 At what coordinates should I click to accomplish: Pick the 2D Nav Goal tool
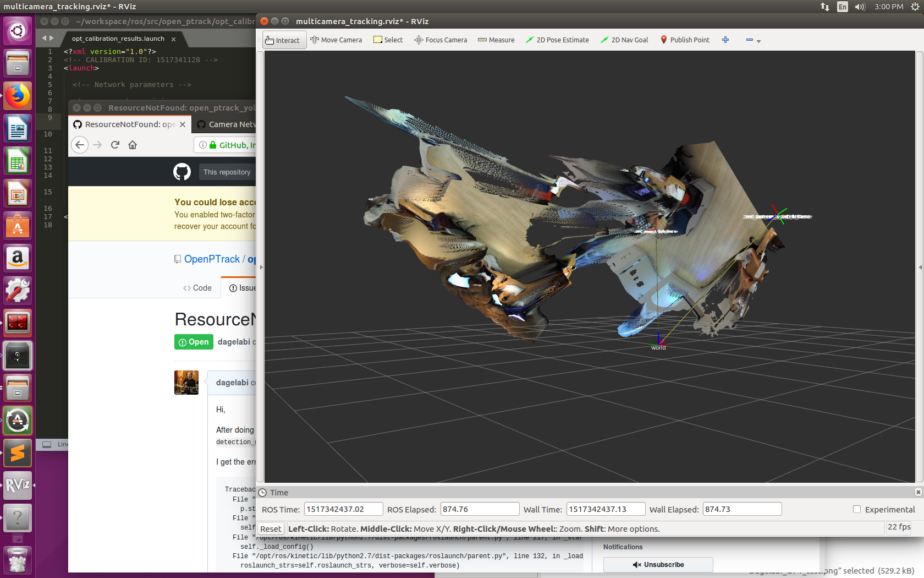[624, 40]
